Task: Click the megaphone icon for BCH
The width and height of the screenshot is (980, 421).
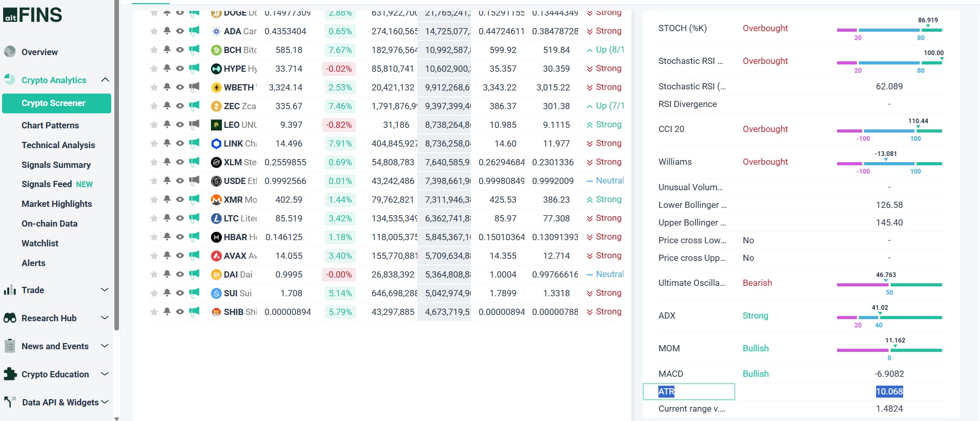Action: click(x=194, y=49)
